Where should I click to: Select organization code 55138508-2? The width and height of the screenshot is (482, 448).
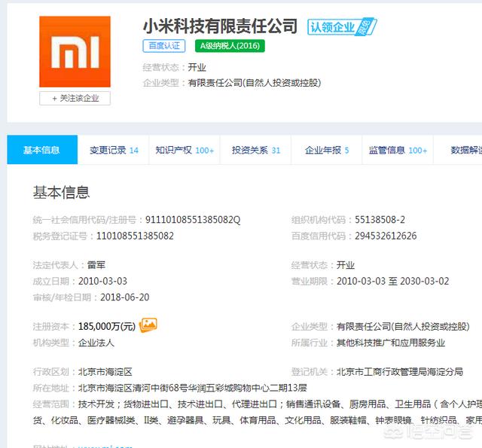point(380,220)
